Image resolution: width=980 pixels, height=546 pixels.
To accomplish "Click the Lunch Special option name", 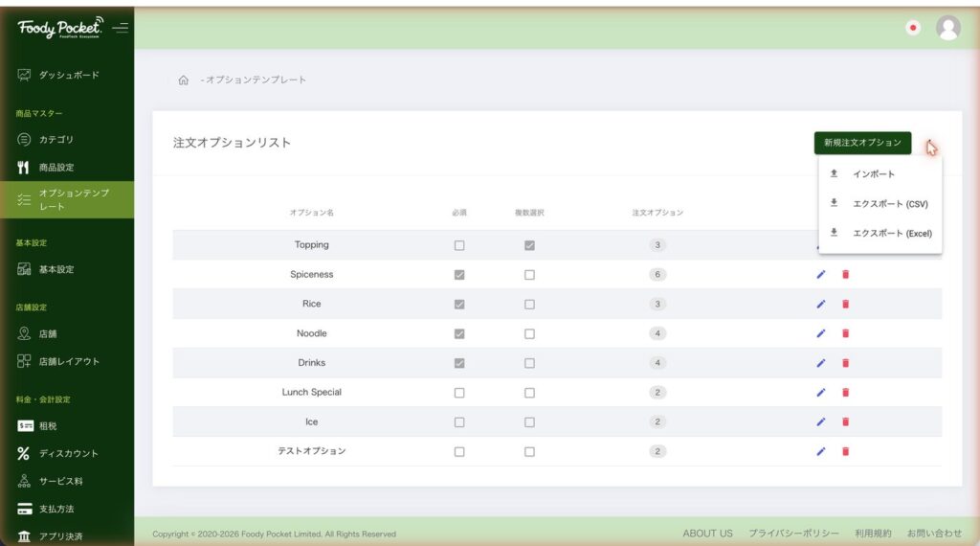I will [311, 392].
